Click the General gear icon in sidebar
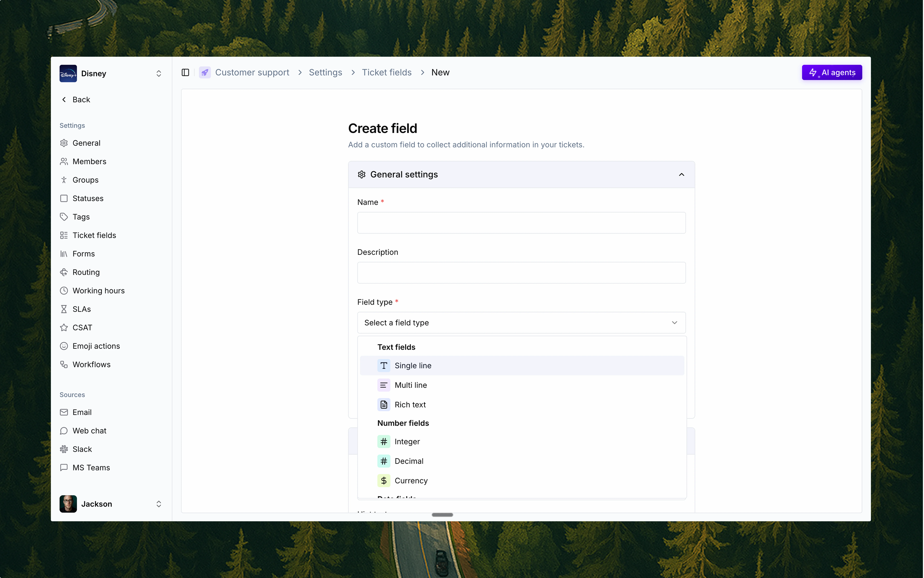This screenshot has height=578, width=924. click(64, 143)
